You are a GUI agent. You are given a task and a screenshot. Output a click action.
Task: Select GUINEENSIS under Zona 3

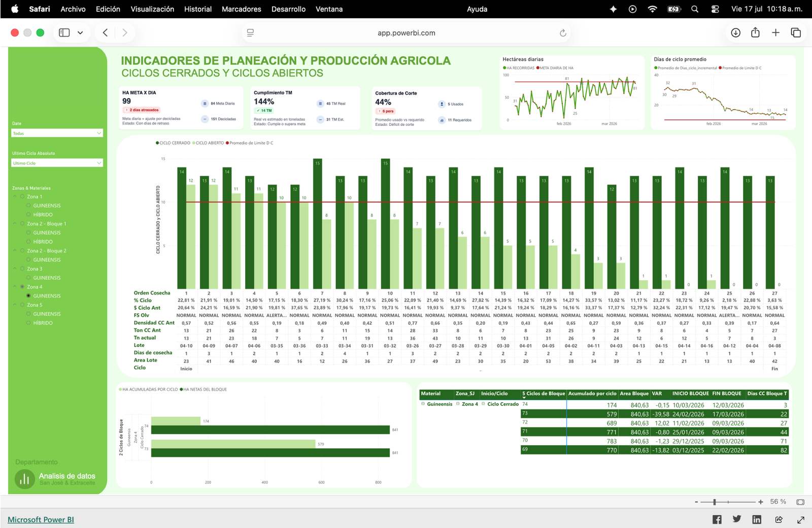28,278
